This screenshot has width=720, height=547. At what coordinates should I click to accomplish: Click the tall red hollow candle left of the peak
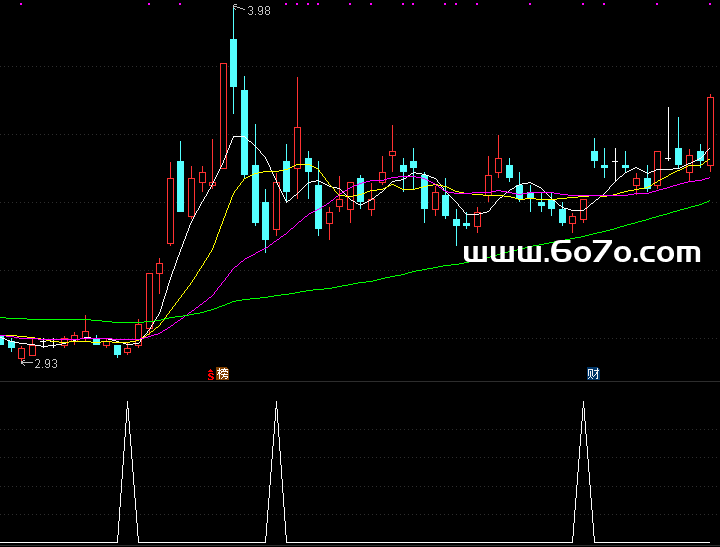coord(222,115)
